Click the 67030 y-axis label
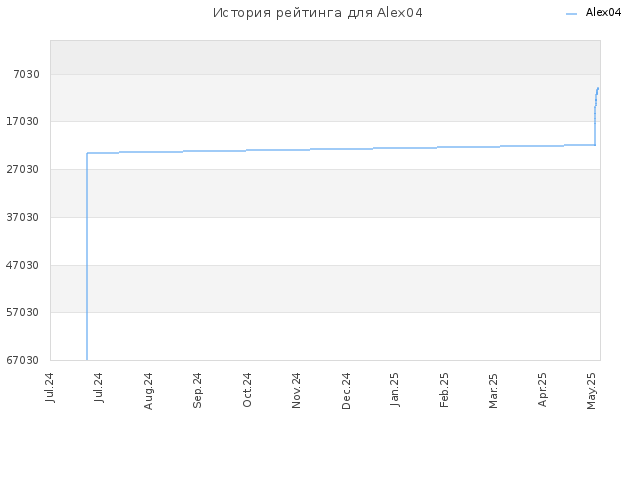This screenshot has width=640, height=480. [23, 360]
